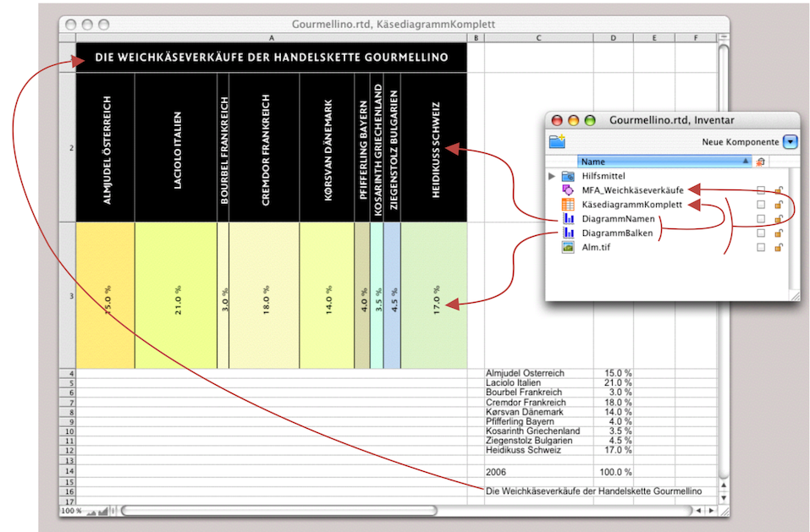Click the new folder icon in Inventar
This screenshot has width=810, height=532.
coord(556,142)
